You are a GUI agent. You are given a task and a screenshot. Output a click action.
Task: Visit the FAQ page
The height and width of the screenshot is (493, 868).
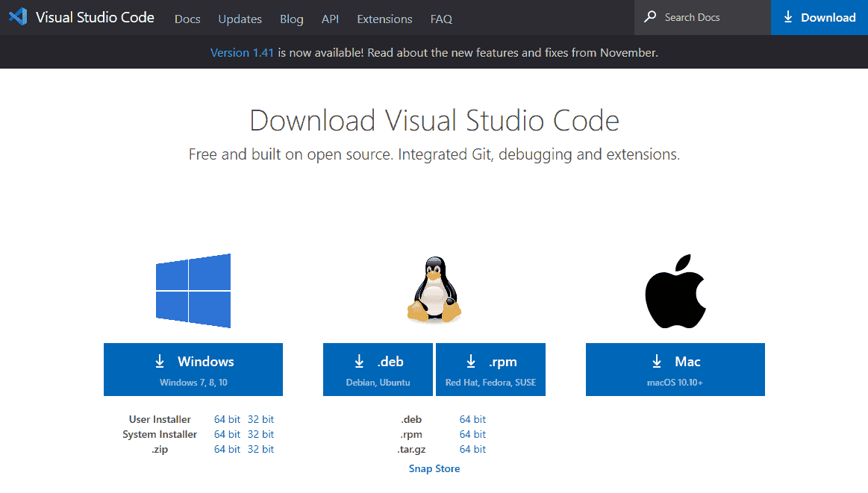[x=441, y=19]
